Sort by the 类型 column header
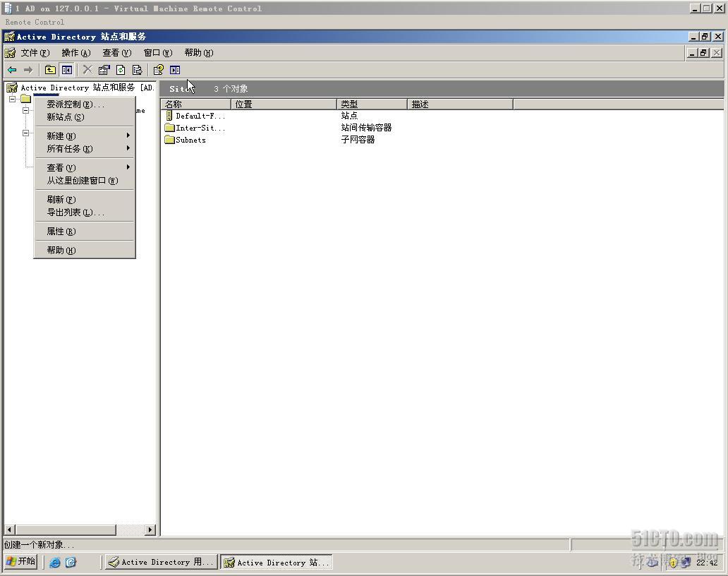The height and width of the screenshot is (576, 728). (x=372, y=104)
